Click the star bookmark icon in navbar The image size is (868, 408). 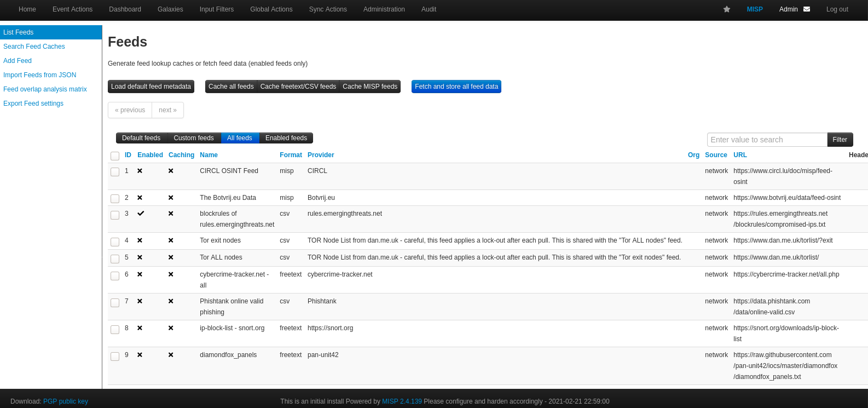point(727,9)
